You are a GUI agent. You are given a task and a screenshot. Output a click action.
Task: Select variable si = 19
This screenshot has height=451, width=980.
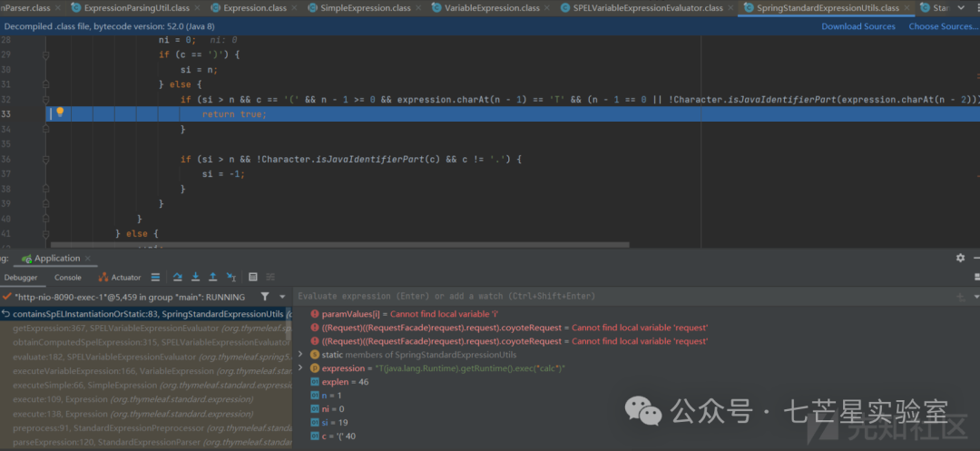pyautogui.click(x=331, y=422)
